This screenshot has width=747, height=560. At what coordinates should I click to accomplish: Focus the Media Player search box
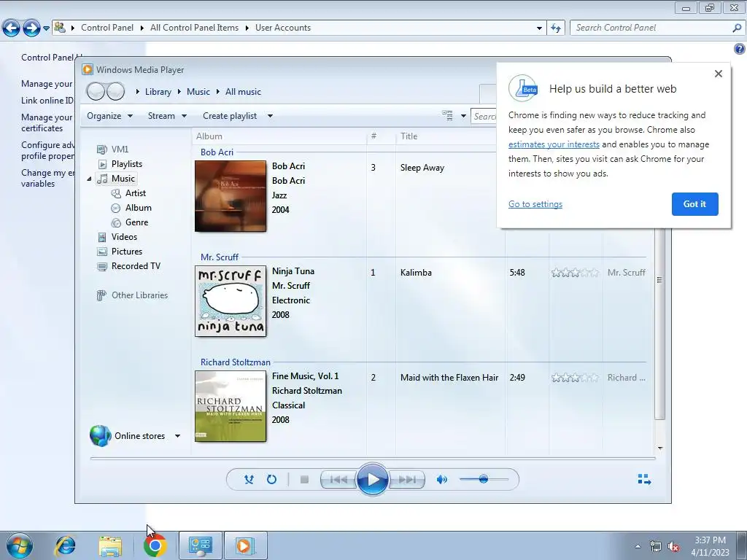(x=484, y=116)
